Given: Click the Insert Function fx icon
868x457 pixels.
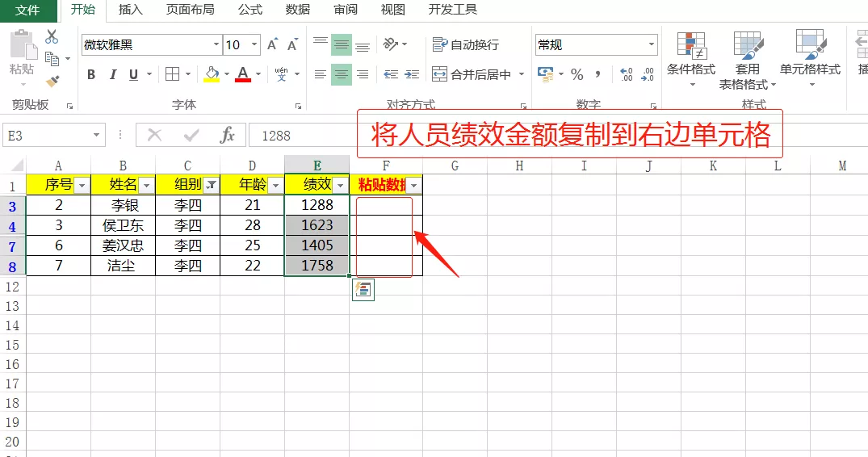Looking at the screenshot, I should coord(227,135).
